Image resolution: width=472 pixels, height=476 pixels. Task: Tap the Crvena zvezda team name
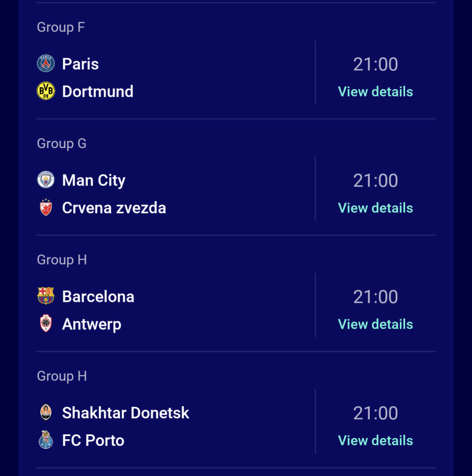(x=114, y=208)
